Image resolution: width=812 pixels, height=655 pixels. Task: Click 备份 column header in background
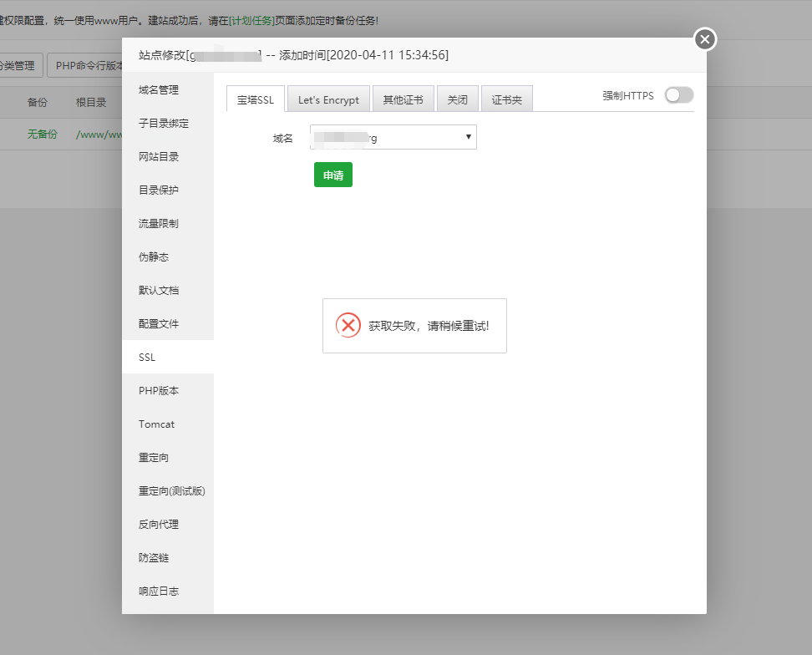(x=38, y=102)
